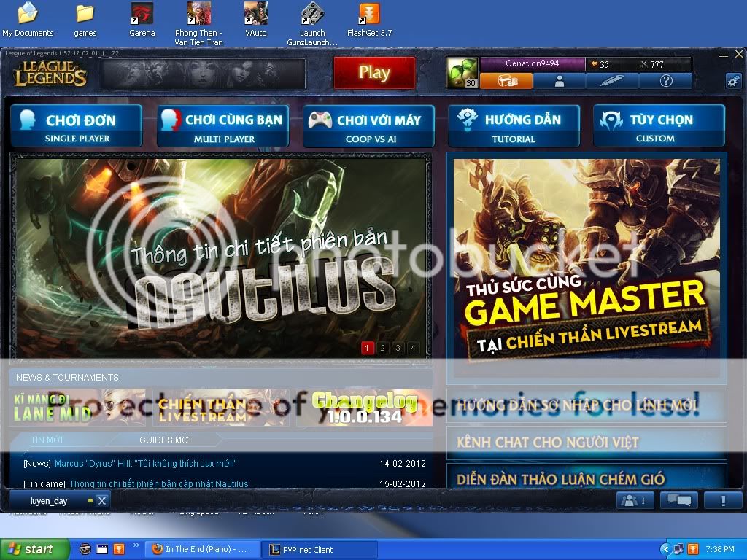
Task: Open the Chiến Thần Livestream news thumbnail
Action: point(220,408)
